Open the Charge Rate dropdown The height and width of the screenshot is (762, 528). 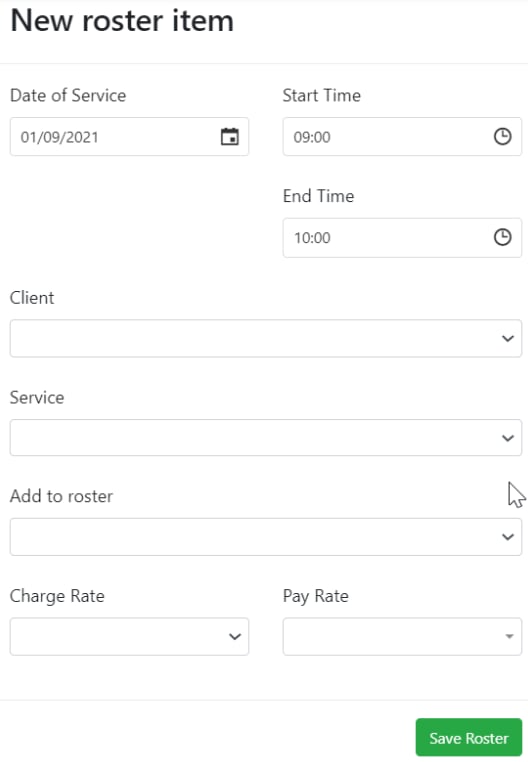(129, 637)
